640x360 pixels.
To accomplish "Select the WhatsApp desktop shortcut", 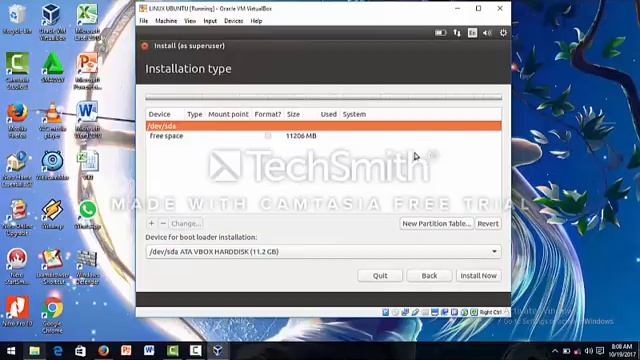I will tap(87, 214).
